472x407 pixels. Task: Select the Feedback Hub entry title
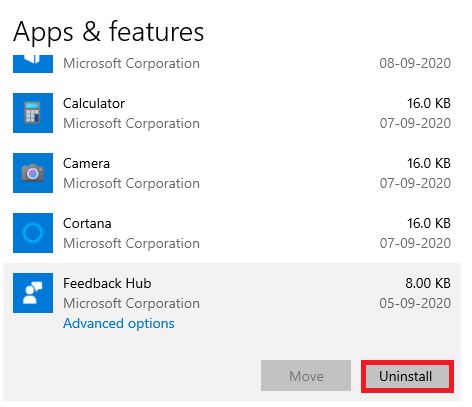(107, 283)
